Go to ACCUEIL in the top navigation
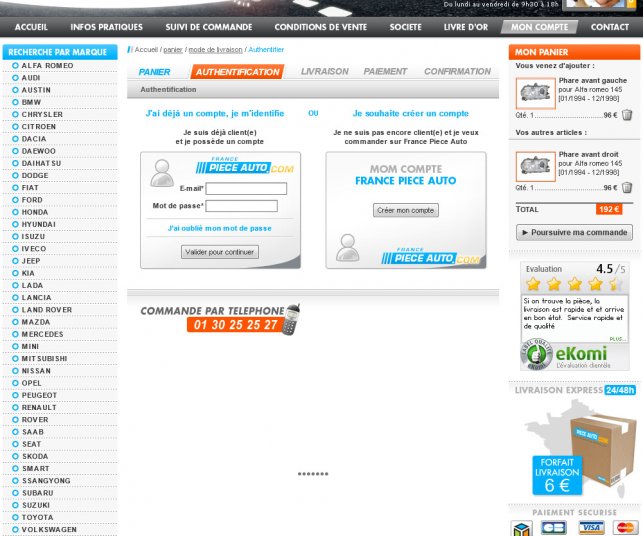The width and height of the screenshot is (643, 536). (x=31, y=27)
